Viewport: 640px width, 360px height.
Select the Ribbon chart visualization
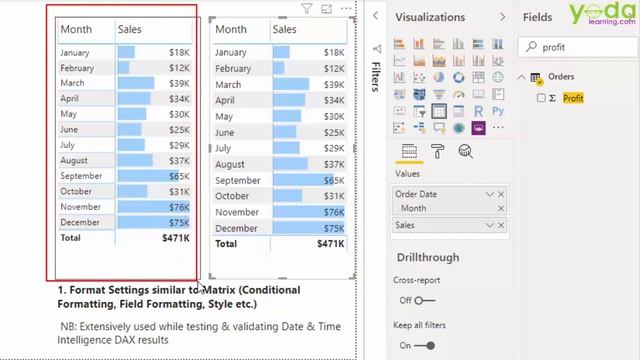pyautogui.click(x=498, y=61)
